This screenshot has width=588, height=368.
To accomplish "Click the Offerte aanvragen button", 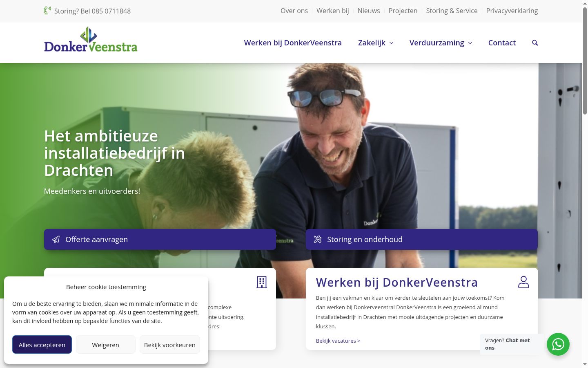I will [x=160, y=240].
